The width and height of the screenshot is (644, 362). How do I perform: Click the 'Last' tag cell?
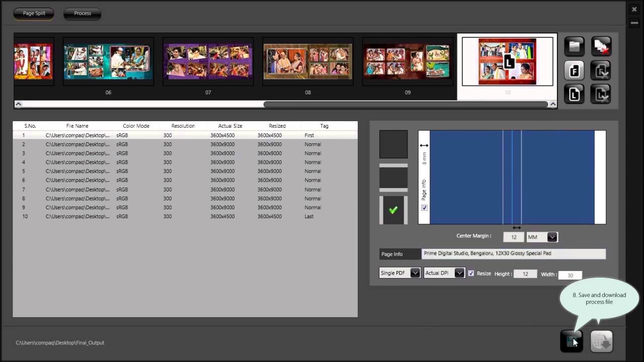pyautogui.click(x=309, y=217)
